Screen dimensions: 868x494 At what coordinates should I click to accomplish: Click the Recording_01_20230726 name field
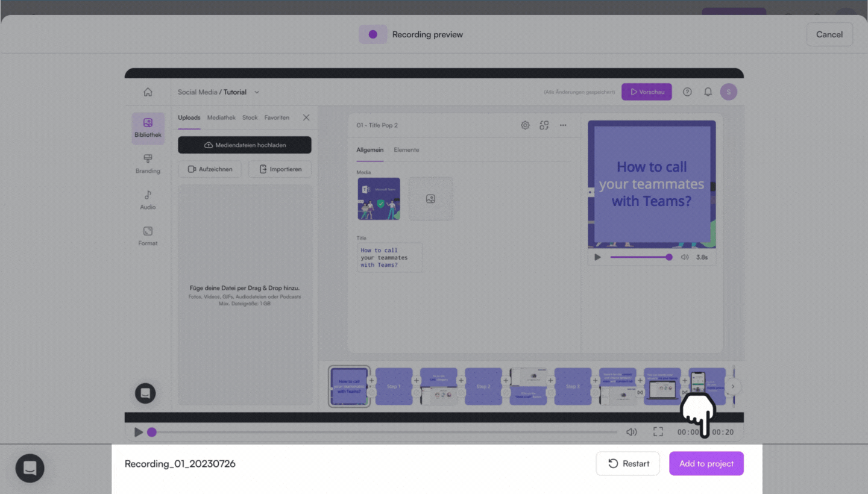(x=180, y=464)
